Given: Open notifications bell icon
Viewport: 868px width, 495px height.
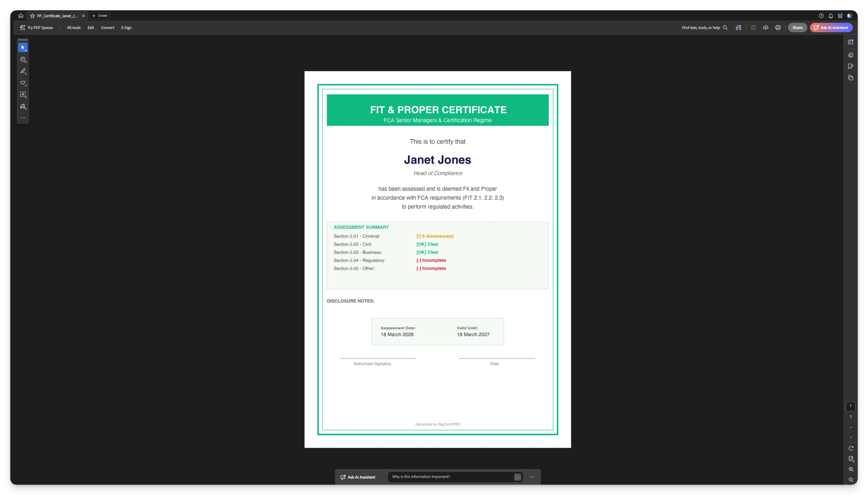Looking at the screenshot, I should pos(831,16).
